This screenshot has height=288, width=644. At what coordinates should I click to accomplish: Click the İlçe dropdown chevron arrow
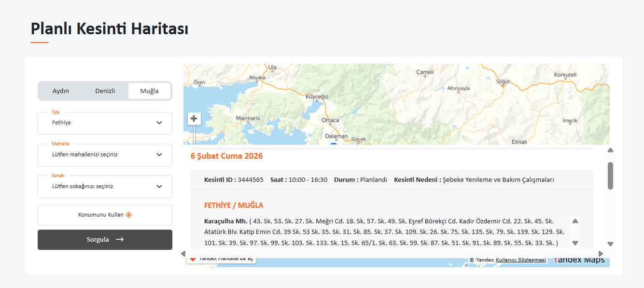tap(159, 123)
